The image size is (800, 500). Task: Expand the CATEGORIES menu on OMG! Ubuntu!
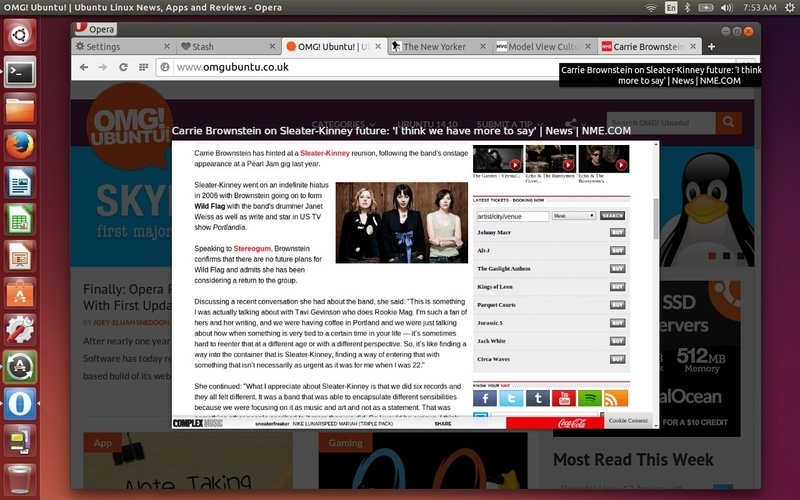[343, 124]
